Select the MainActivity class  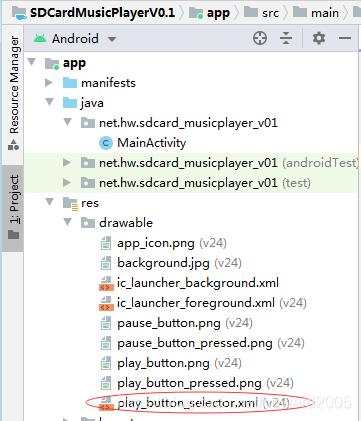(x=152, y=143)
